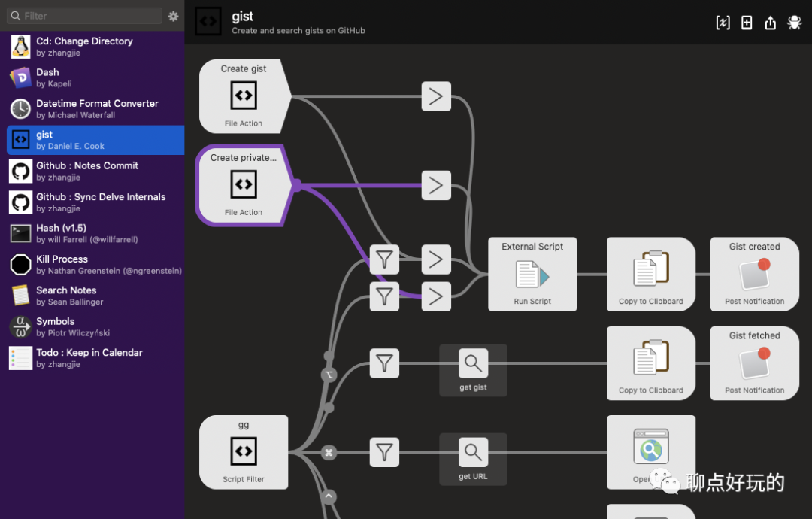
Task: Open the Datetime Format Converter workflow
Action: (95, 109)
